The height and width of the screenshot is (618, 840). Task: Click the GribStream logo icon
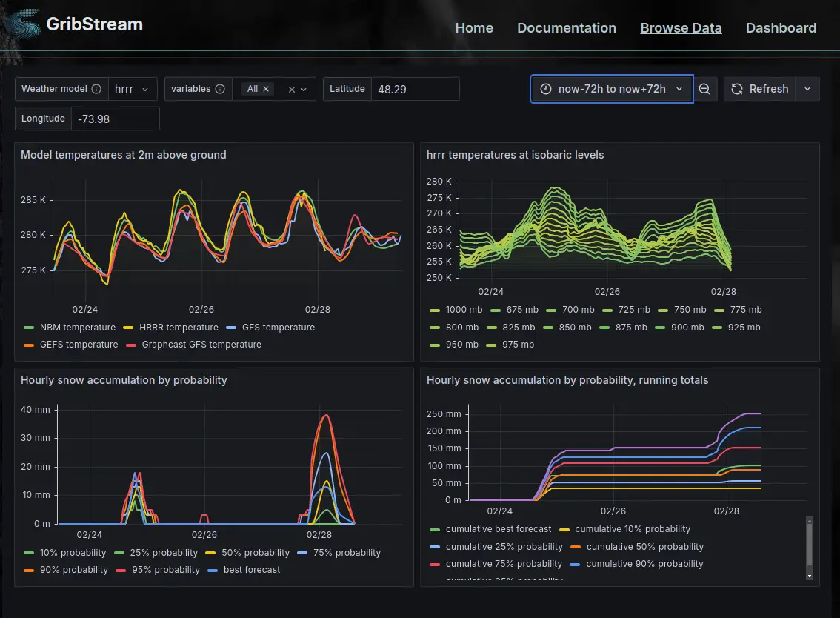24,24
